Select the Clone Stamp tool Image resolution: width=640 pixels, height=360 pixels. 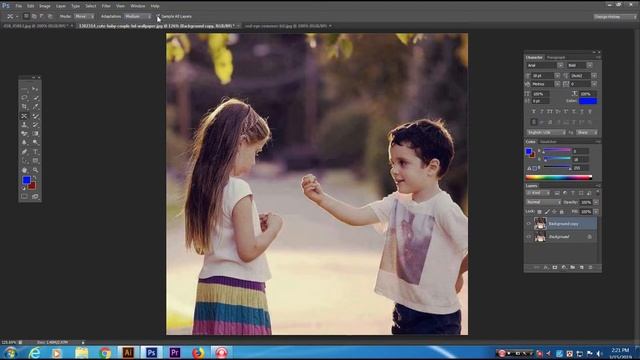click(x=24, y=125)
